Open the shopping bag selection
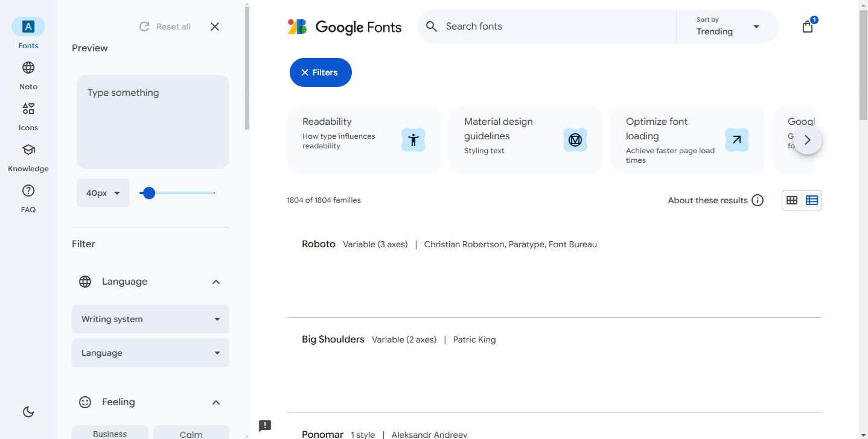Viewport: 868px width, 439px height. pyautogui.click(x=808, y=27)
